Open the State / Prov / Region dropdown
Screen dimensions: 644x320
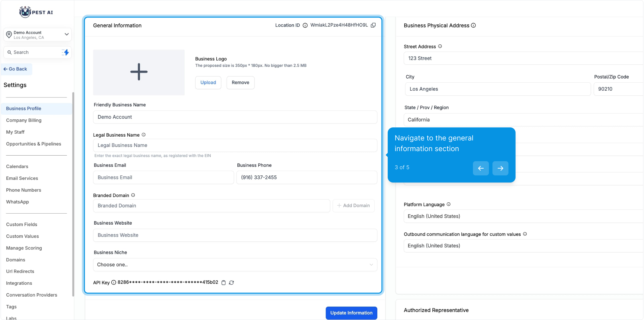[x=523, y=120]
